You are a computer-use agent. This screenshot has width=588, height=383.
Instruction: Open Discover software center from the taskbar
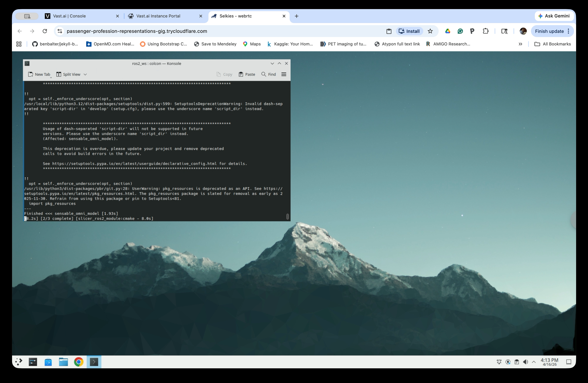48,362
